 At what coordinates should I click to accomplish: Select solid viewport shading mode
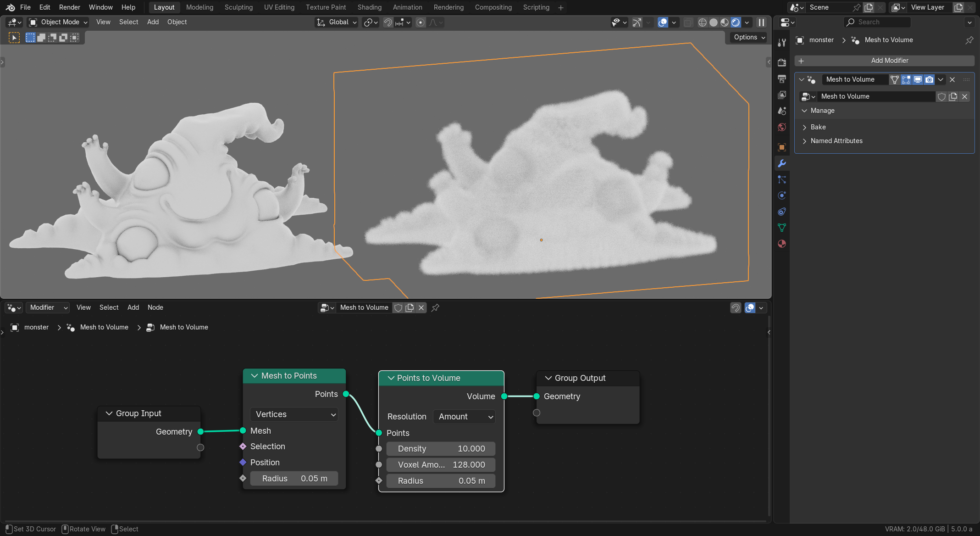pyautogui.click(x=713, y=22)
